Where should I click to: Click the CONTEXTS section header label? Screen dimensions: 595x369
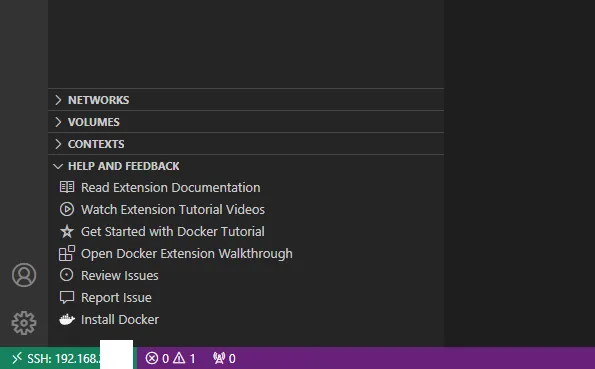tap(96, 144)
